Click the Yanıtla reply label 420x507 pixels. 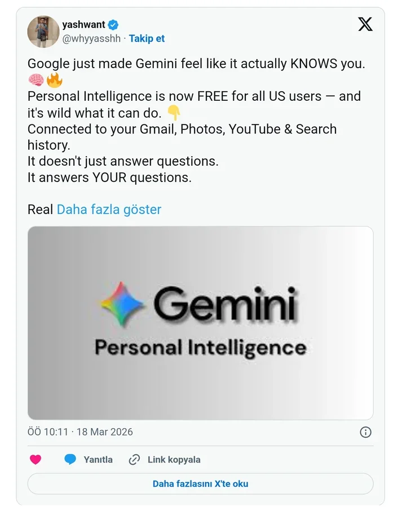click(100, 459)
